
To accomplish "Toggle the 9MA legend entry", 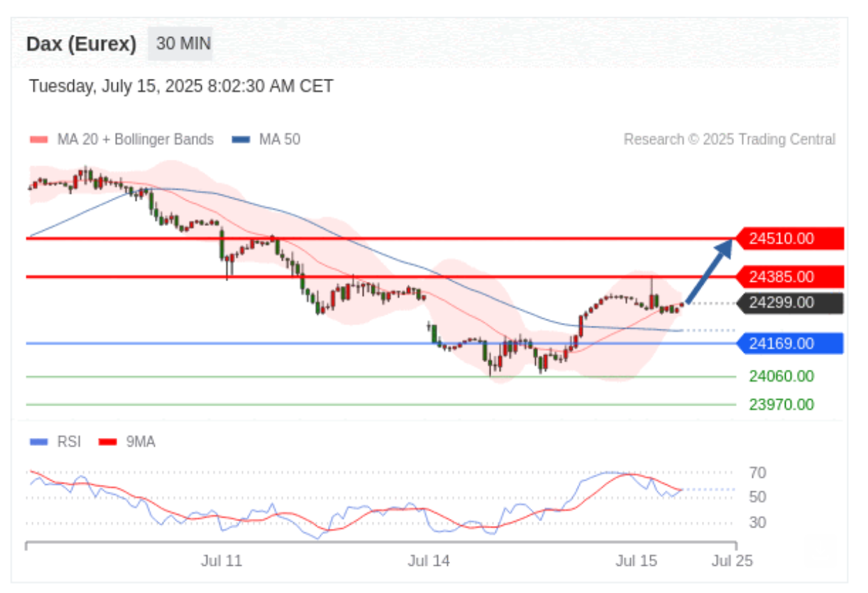I will coord(127,442).
